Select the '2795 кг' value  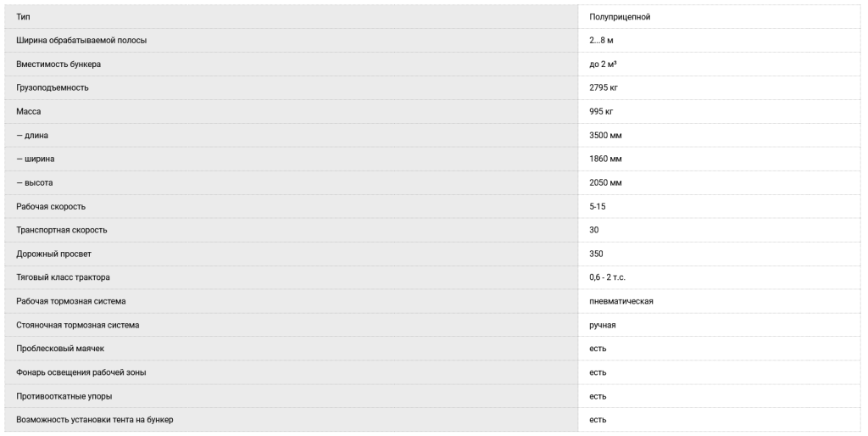[x=605, y=88]
